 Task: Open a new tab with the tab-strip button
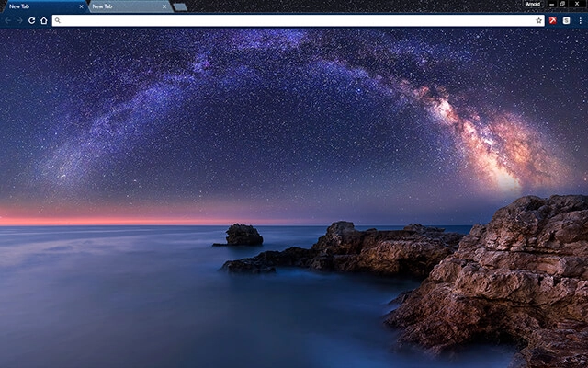coord(180,6)
